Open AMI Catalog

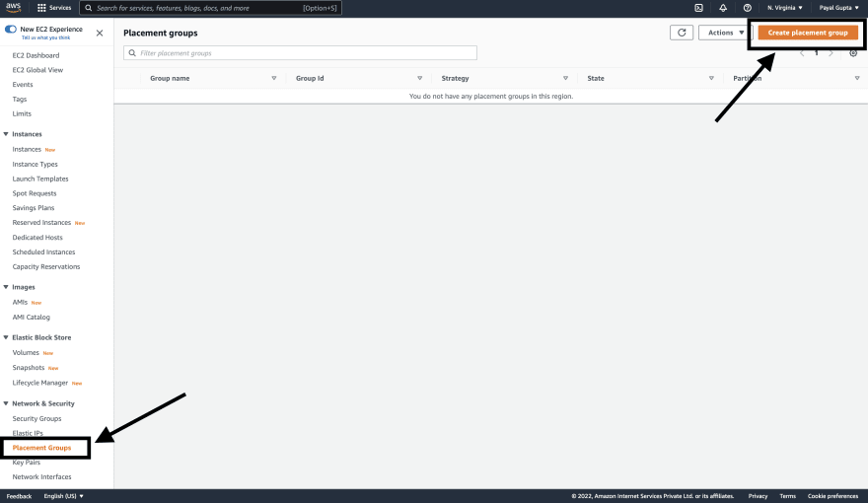(x=31, y=317)
